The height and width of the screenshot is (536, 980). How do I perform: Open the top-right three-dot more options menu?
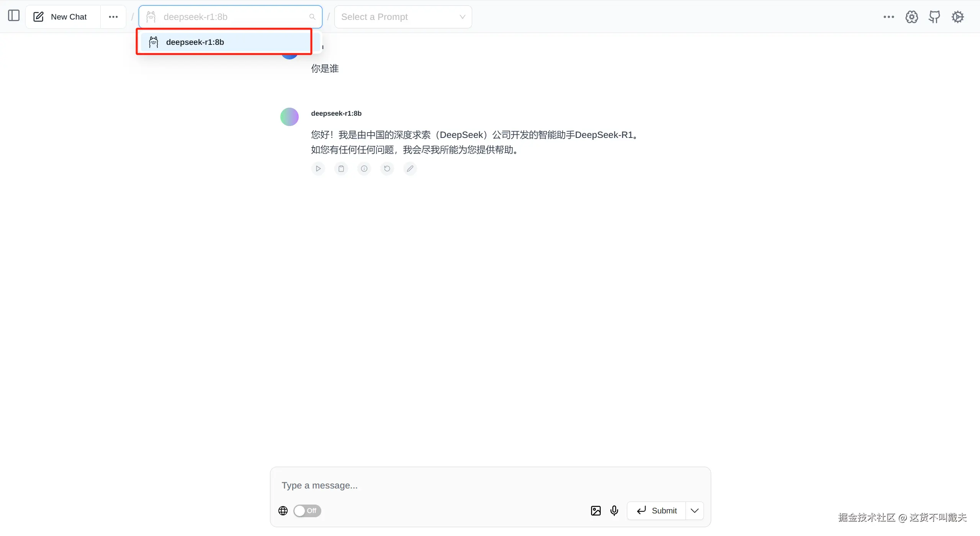(x=888, y=17)
